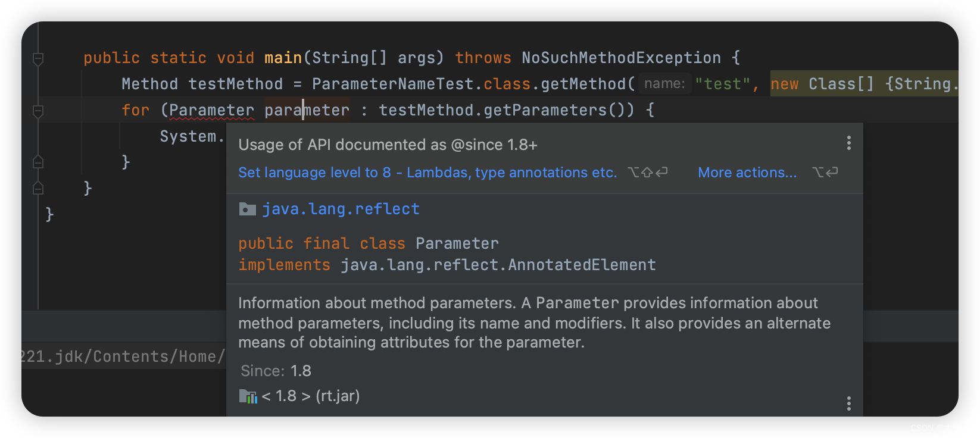980x438 pixels.
Task: Collapse the for loop using its gutter fold marker
Action: point(38,111)
